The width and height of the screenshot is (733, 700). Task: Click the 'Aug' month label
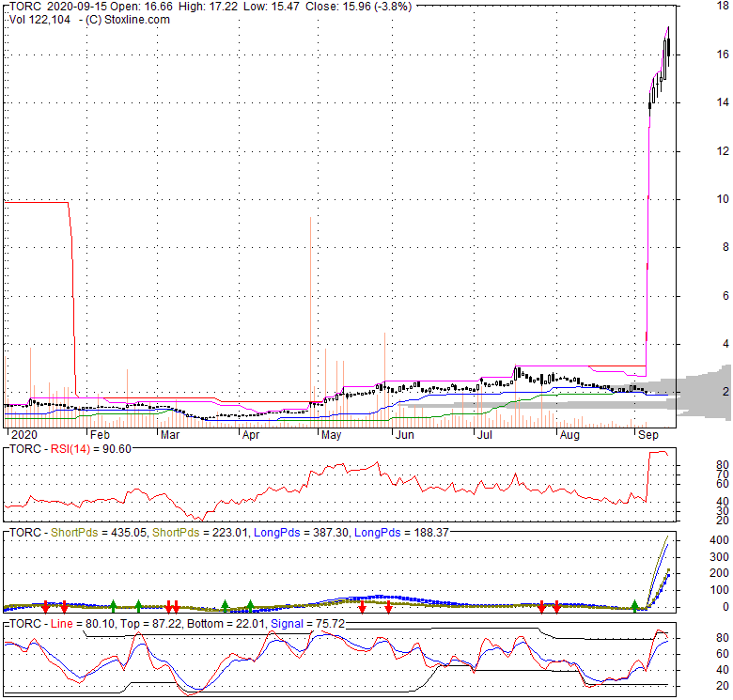pyautogui.click(x=569, y=435)
